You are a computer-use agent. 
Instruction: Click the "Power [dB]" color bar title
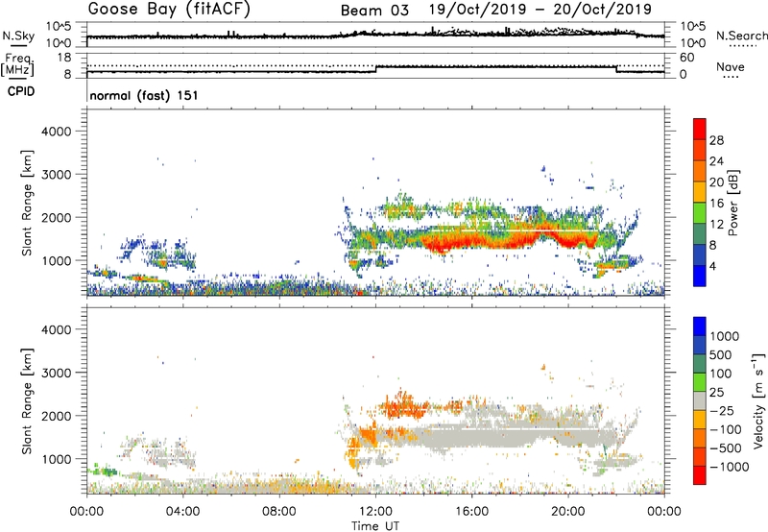point(733,203)
